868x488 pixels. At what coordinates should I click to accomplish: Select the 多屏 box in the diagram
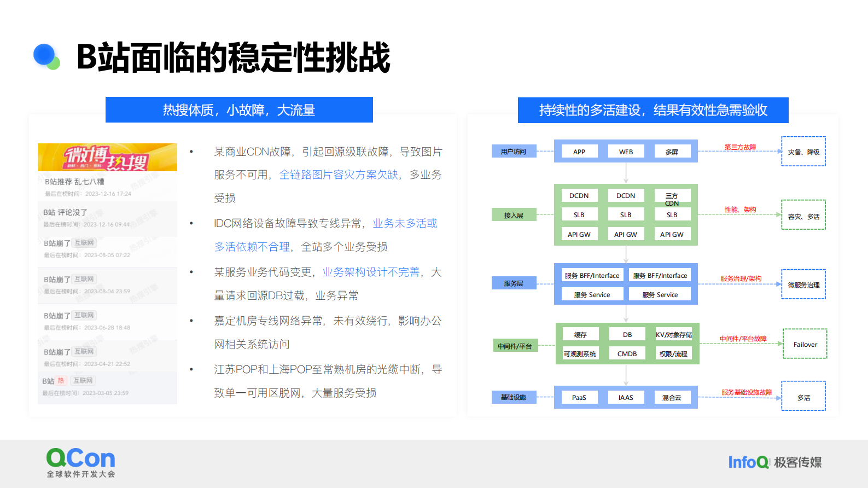point(672,152)
